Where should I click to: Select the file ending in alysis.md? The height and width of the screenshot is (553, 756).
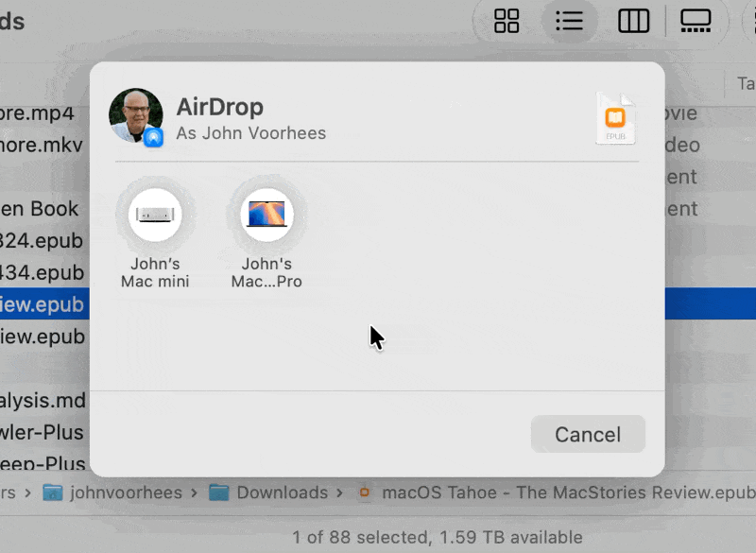[x=43, y=400]
